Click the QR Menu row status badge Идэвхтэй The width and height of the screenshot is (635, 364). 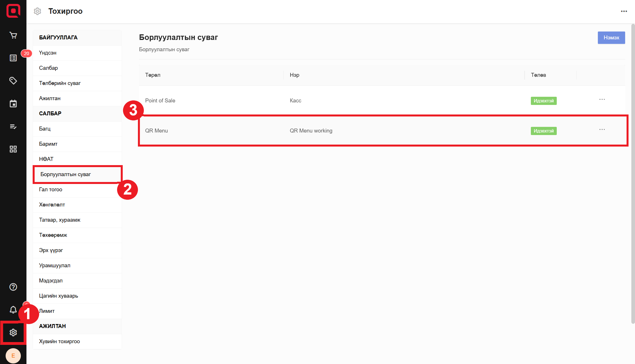tap(544, 131)
